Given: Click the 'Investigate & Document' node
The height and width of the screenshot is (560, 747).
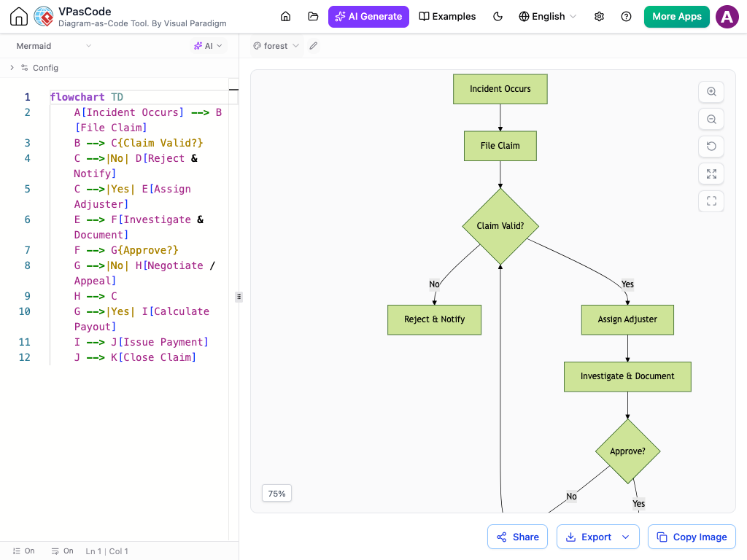Looking at the screenshot, I should 627,376.
